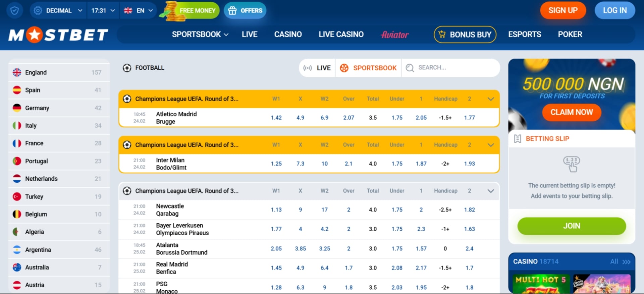Click football icon in Atletico Madrid league header
644x294 pixels.
coord(127,99)
